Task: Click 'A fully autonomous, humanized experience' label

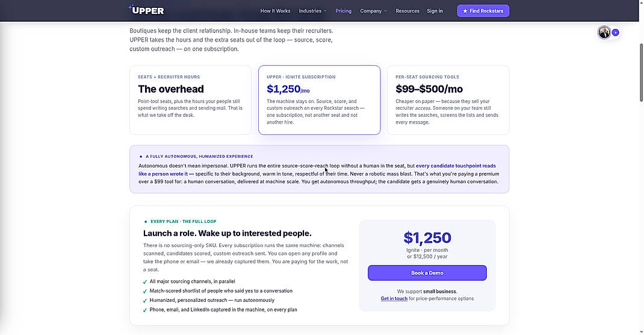Action: pos(199,157)
